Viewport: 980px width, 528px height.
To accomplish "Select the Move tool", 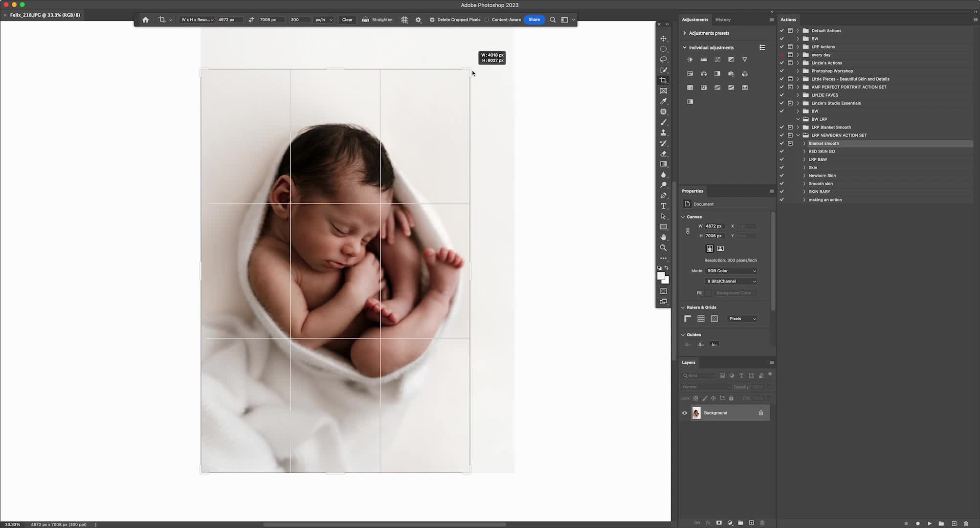I will pos(664,39).
